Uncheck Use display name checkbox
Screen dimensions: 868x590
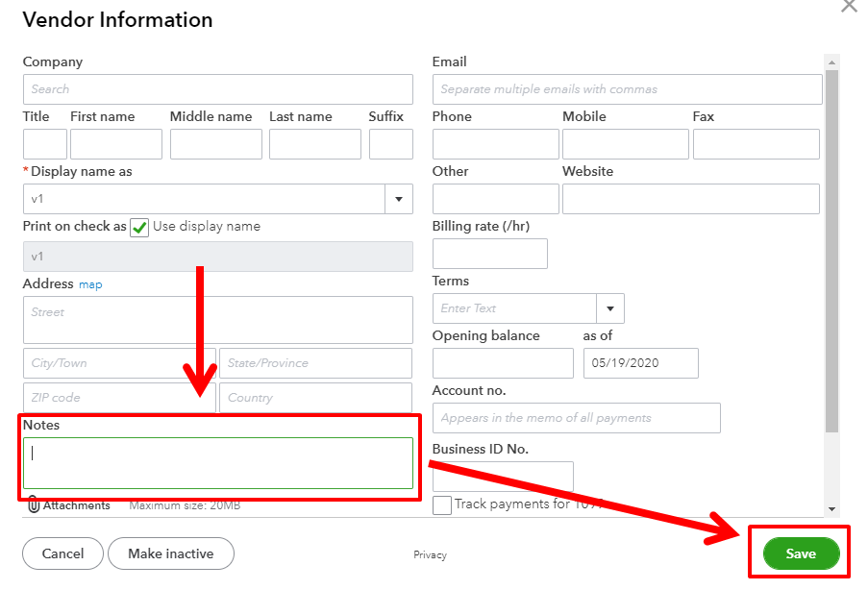[x=139, y=228]
